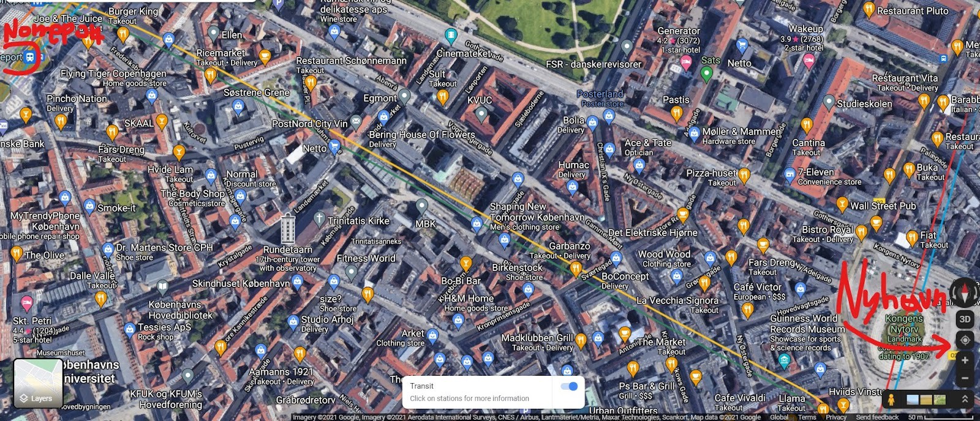
Task: Select the BoConcept shop pin
Action: (x=616, y=258)
